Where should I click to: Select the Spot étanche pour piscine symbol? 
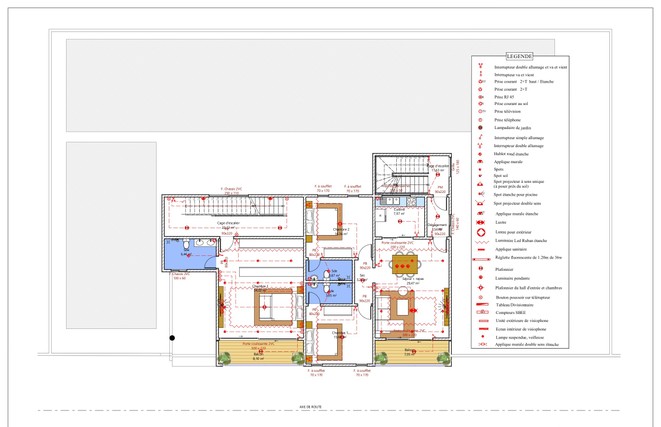[x=481, y=194]
